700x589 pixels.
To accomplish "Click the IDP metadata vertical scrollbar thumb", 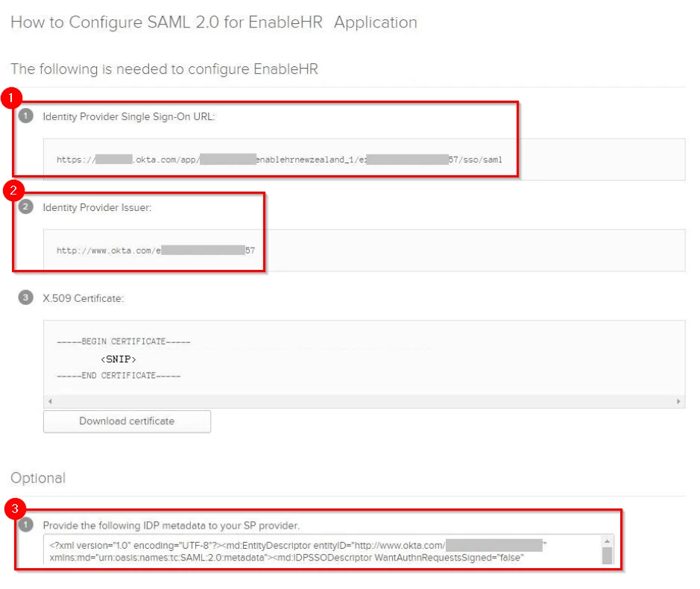I will tap(607, 556).
